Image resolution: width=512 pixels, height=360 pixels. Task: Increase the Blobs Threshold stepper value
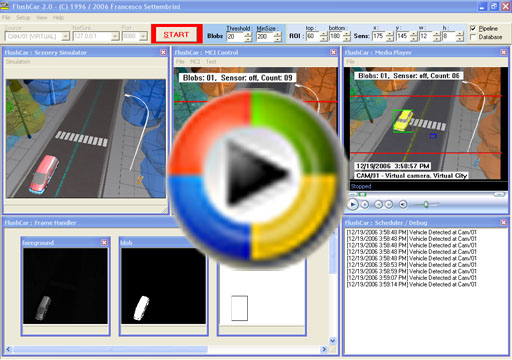pos(248,34)
